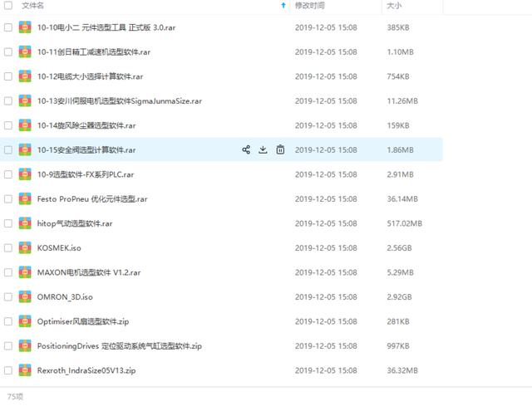
Task: Click the archive icon of MAXON电机选型软件 V1.2.rar
Action: [x=25, y=272]
